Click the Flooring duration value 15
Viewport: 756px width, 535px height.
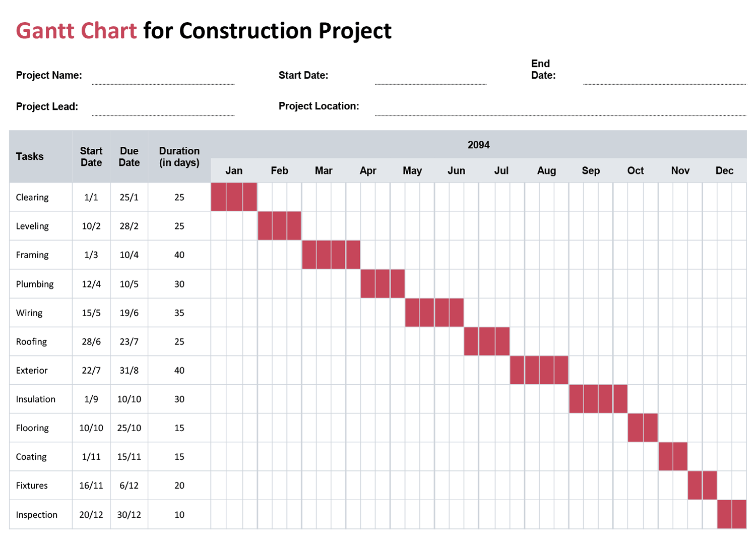[179, 428]
